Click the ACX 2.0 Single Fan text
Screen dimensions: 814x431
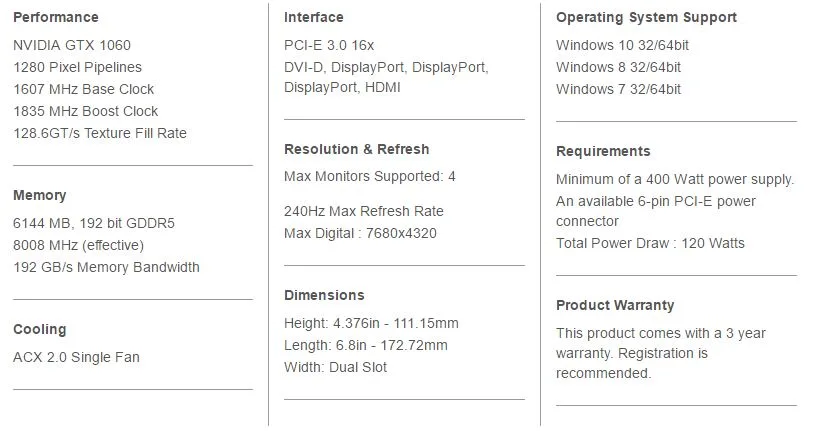click(x=76, y=357)
